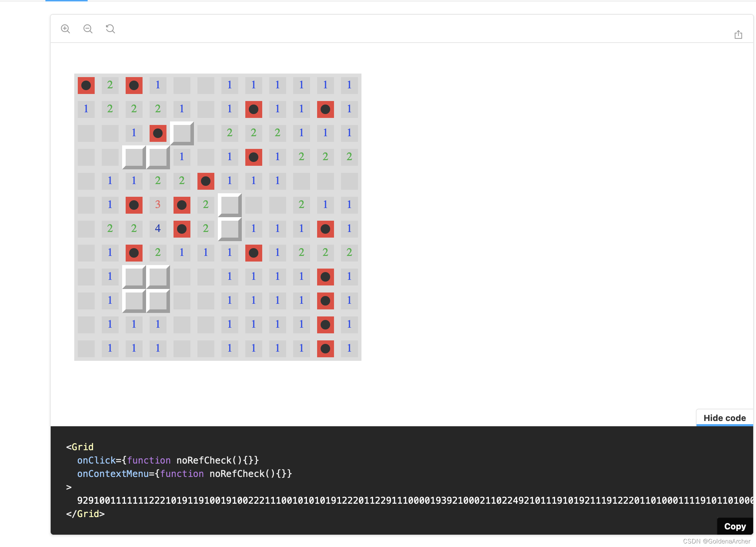Zoom out of the preview canvas
The height and width of the screenshot is (547, 756).
pyautogui.click(x=88, y=29)
